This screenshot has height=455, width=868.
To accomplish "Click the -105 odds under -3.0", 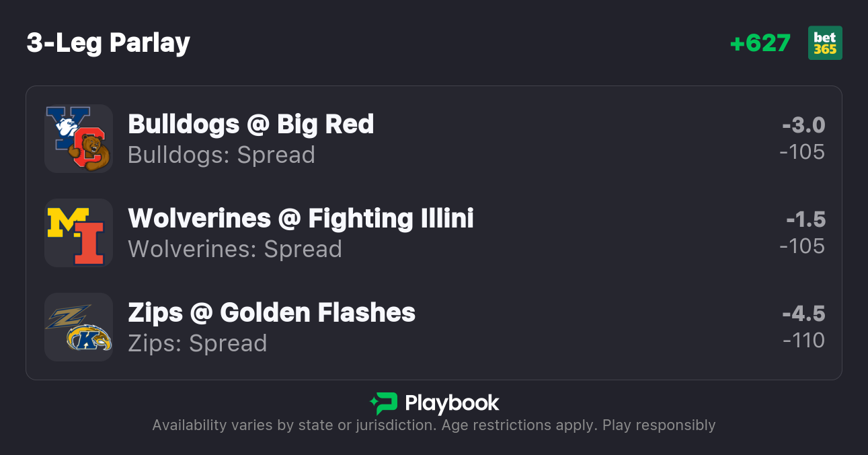I will coord(802,152).
